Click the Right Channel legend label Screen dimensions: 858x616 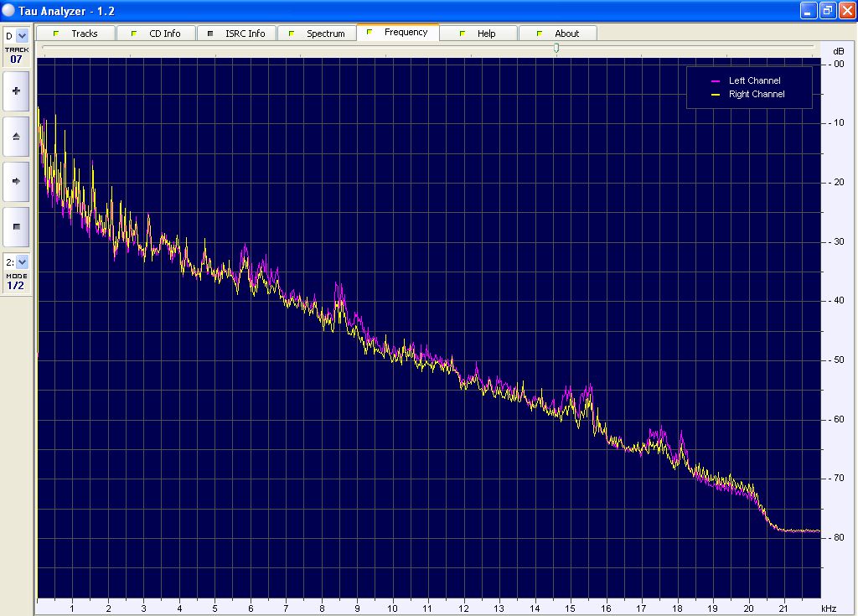click(757, 95)
